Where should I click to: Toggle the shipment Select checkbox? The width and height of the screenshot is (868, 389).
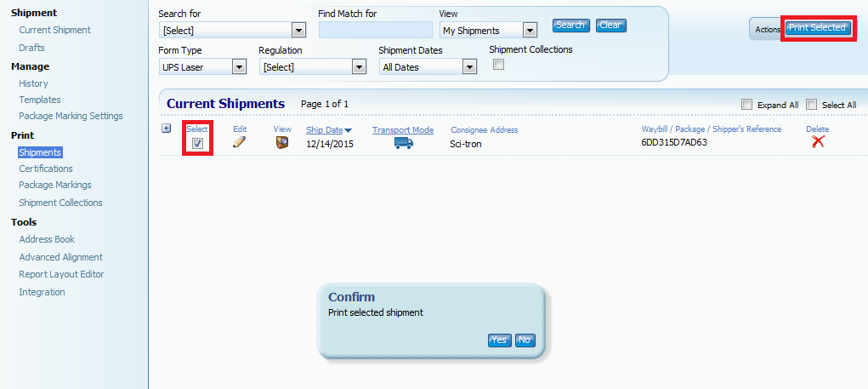[197, 143]
